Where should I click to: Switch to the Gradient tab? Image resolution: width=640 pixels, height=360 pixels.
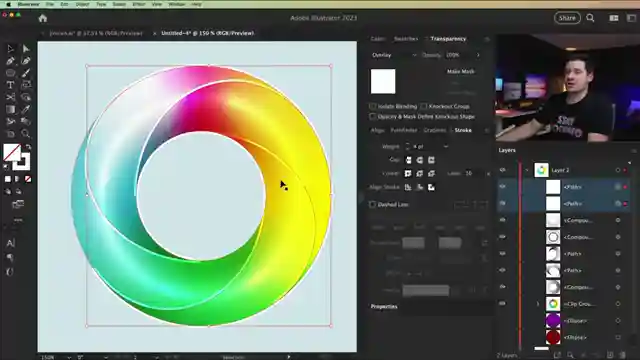tap(434, 130)
